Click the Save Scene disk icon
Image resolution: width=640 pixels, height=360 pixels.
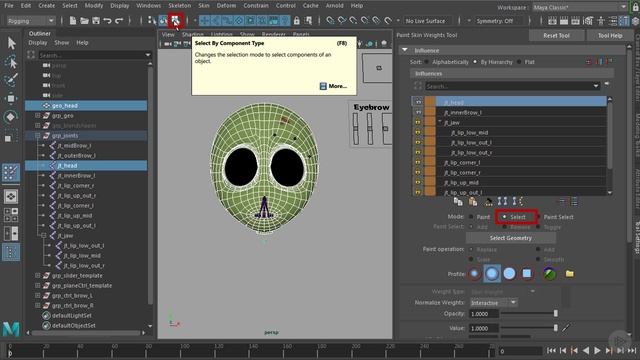pyautogui.click(x=96, y=21)
